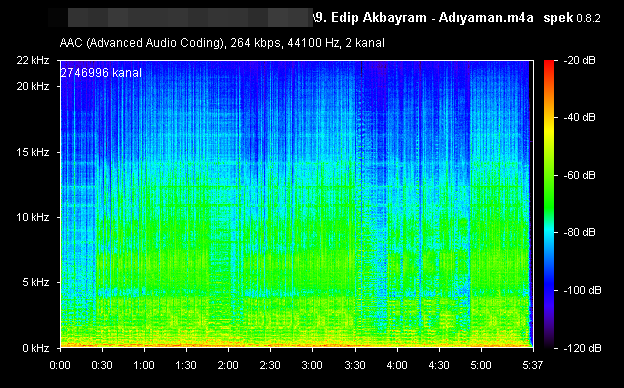Image resolution: width=624 pixels, height=388 pixels.
Task: Click the '1:30' time axis label
Action: click(x=186, y=365)
